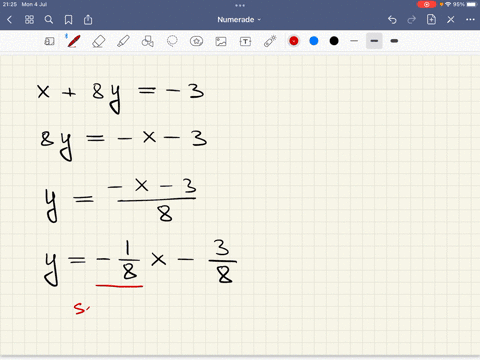Viewport: 480px width, 360px height.
Task: Tap the three-dot multitasking control
Action: [240, 5]
